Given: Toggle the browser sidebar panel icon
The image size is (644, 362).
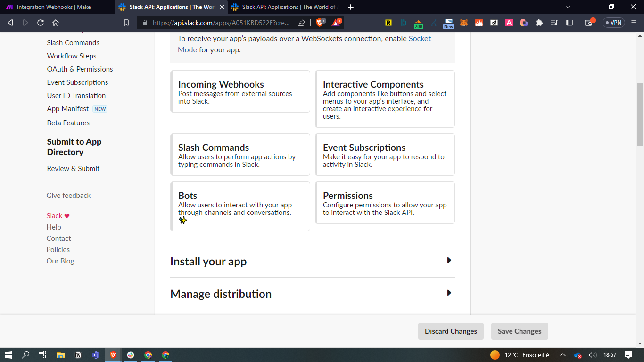Looking at the screenshot, I should coord(570,23).
